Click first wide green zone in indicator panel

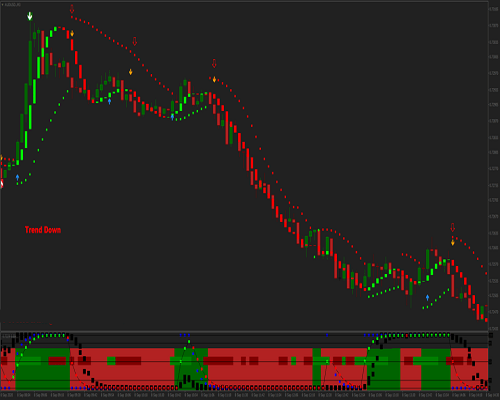(x=43, y=369)
